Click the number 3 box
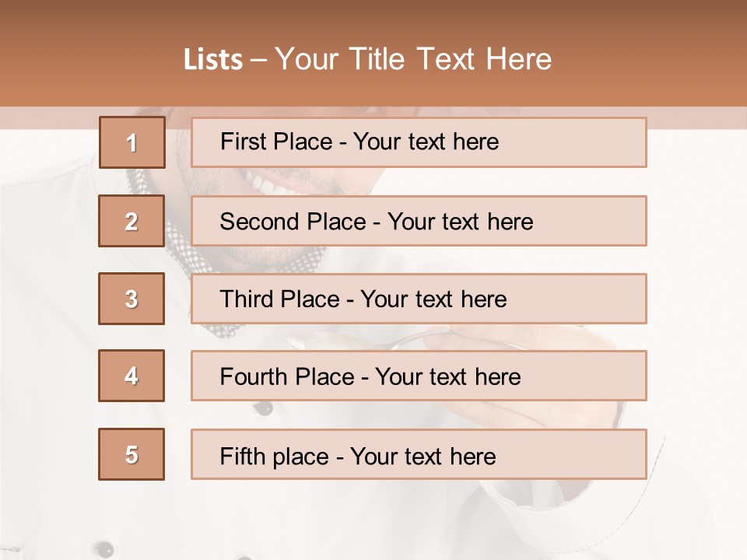 [132, 299]
